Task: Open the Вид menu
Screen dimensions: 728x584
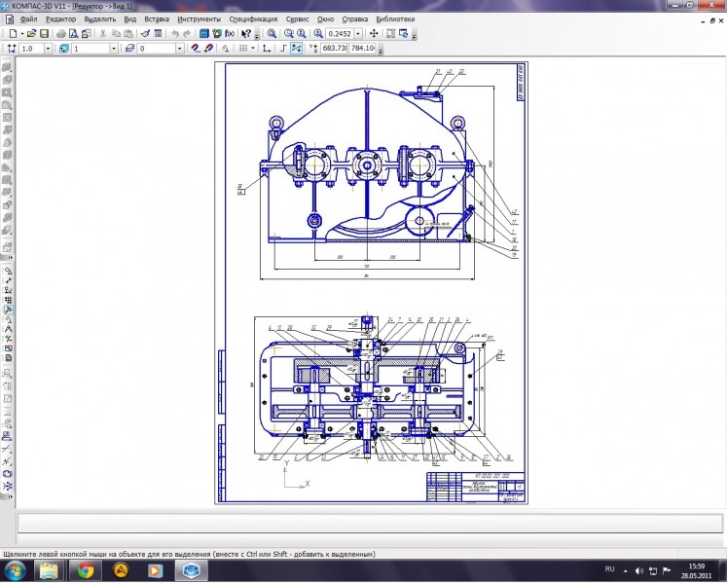Action: 130,19
